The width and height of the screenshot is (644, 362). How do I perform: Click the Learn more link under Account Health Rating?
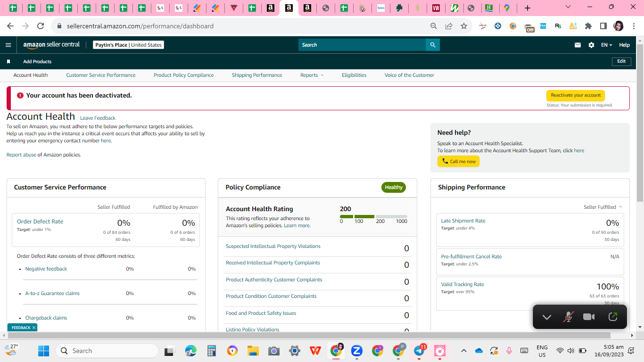(297, 226)
